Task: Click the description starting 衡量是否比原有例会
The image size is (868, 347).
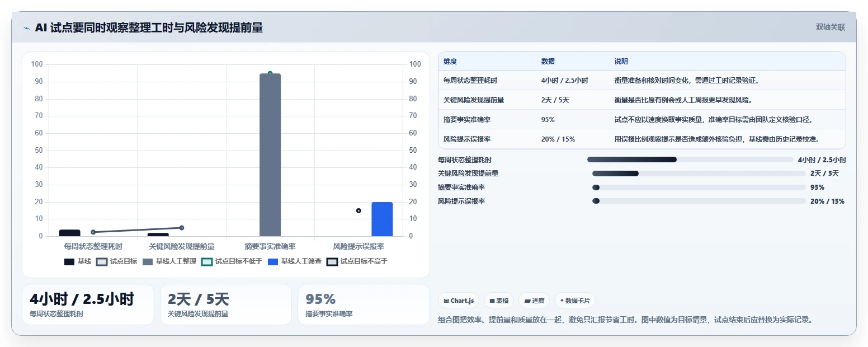Action: pos(683,100)
